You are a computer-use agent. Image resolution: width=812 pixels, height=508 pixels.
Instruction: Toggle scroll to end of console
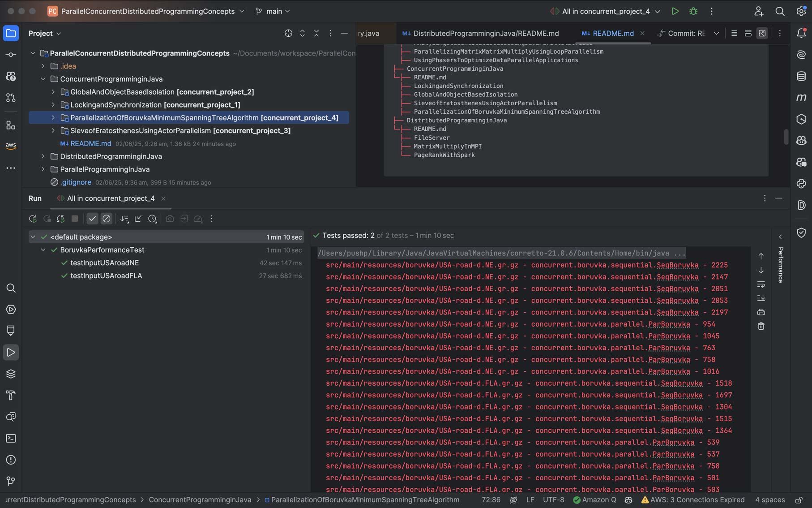(x=761, y=298)
